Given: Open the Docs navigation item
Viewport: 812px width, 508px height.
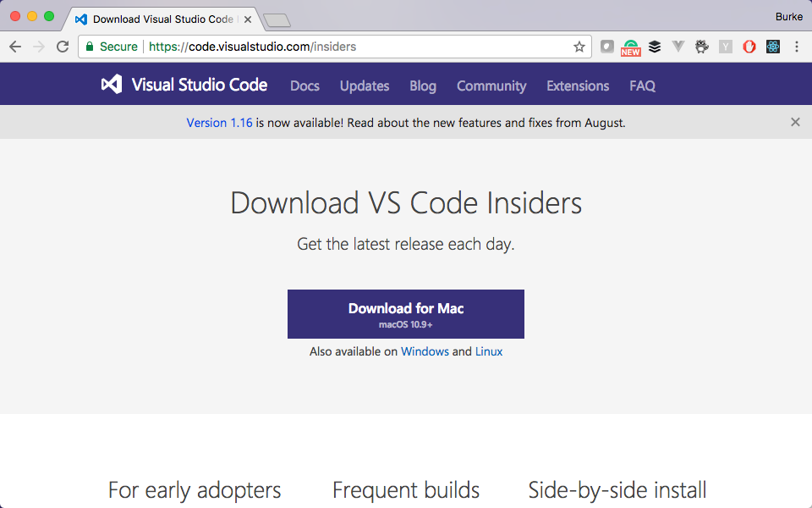Looking at the screenshot, I should 304,86.
